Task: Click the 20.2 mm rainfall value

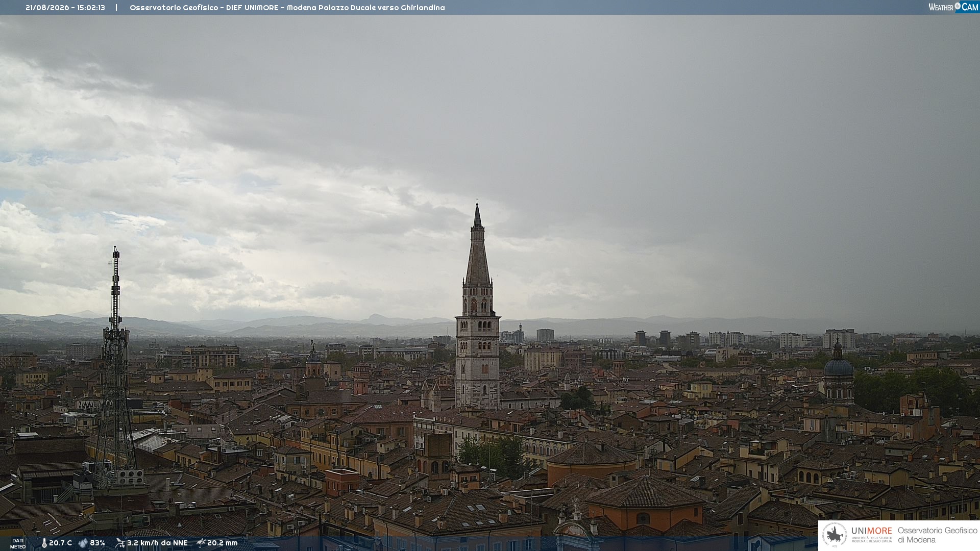Action: point(223,543)
